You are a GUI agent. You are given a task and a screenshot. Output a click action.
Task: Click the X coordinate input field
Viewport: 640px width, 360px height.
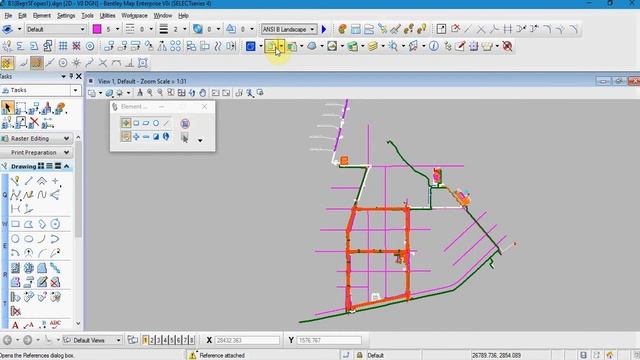247,340
